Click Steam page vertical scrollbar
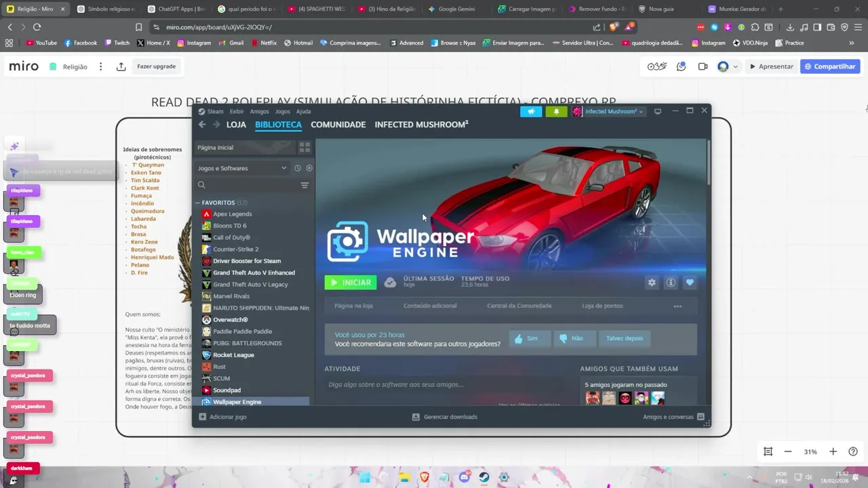 (709, 163)
